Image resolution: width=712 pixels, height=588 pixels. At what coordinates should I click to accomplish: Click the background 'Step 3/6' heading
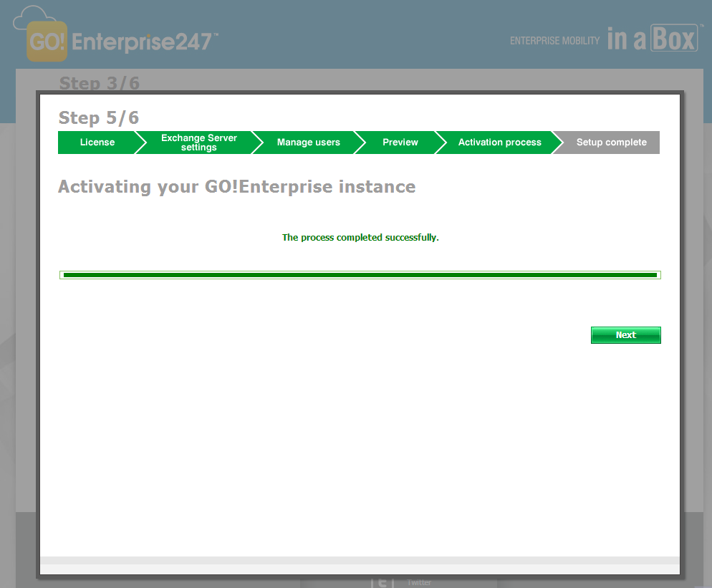click(x=99, y=83)
